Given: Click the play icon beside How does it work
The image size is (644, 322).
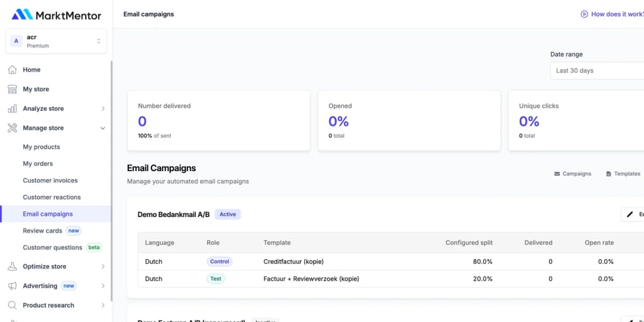Looking at the screenshot, I should (x=584, y=14).
